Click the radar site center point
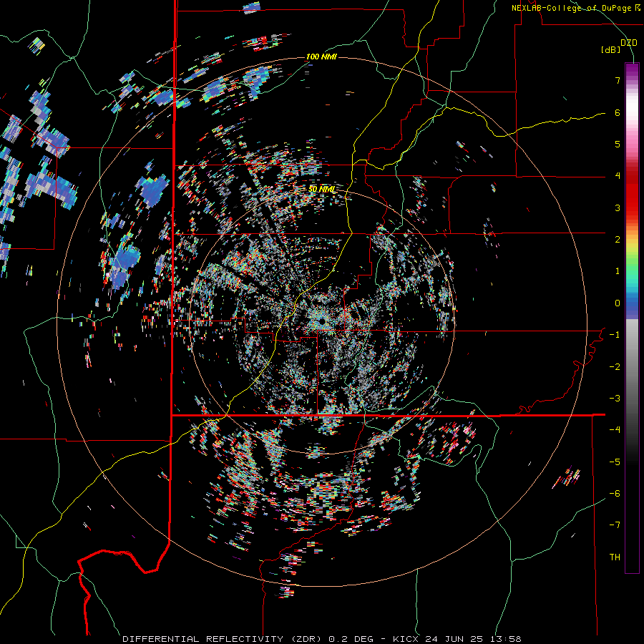 click(x=322, y=321)
